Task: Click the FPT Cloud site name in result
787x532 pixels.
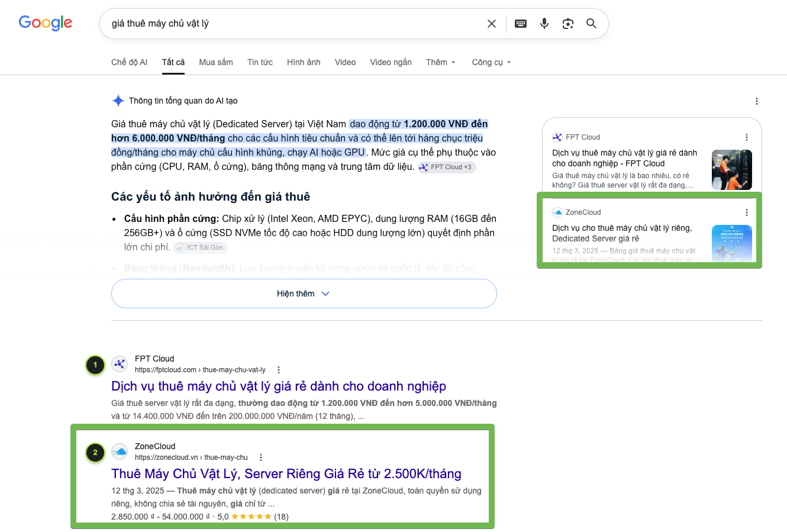Action: tap(154, 359)
